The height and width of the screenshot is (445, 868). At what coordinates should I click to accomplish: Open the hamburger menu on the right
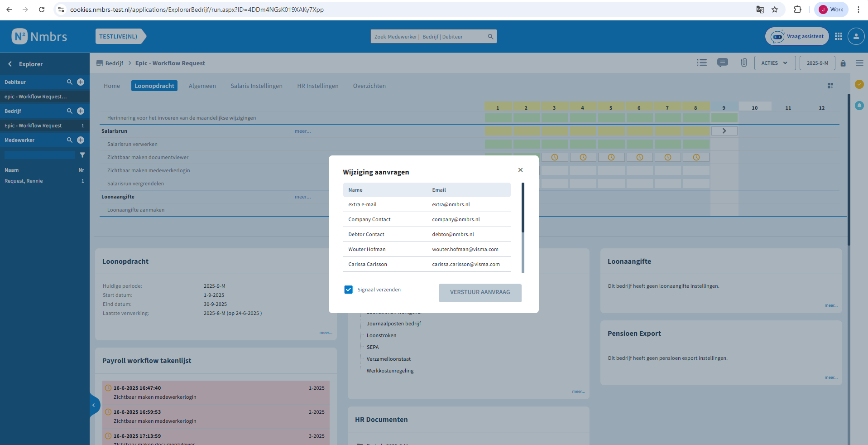click(x=859, y=63)
